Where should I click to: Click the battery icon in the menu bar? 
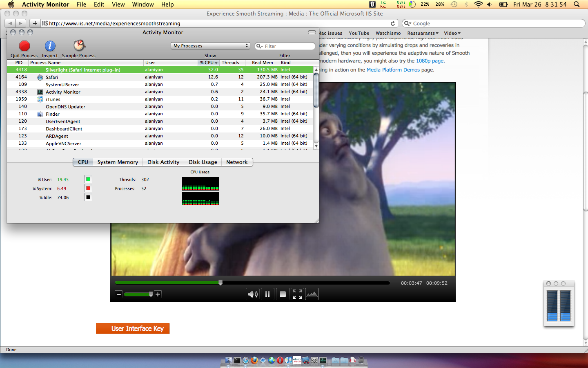(x=504, y=4)
